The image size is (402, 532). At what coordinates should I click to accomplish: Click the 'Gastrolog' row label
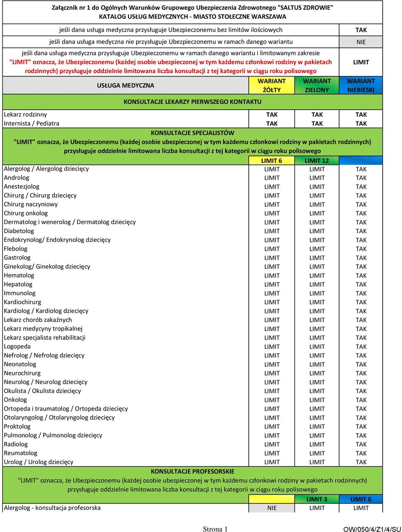(x=17, y=258)
